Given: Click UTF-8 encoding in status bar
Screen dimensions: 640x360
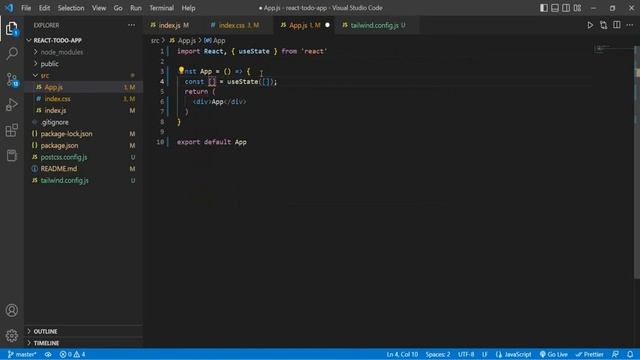Looking at the screenshot, I should 466,354.
